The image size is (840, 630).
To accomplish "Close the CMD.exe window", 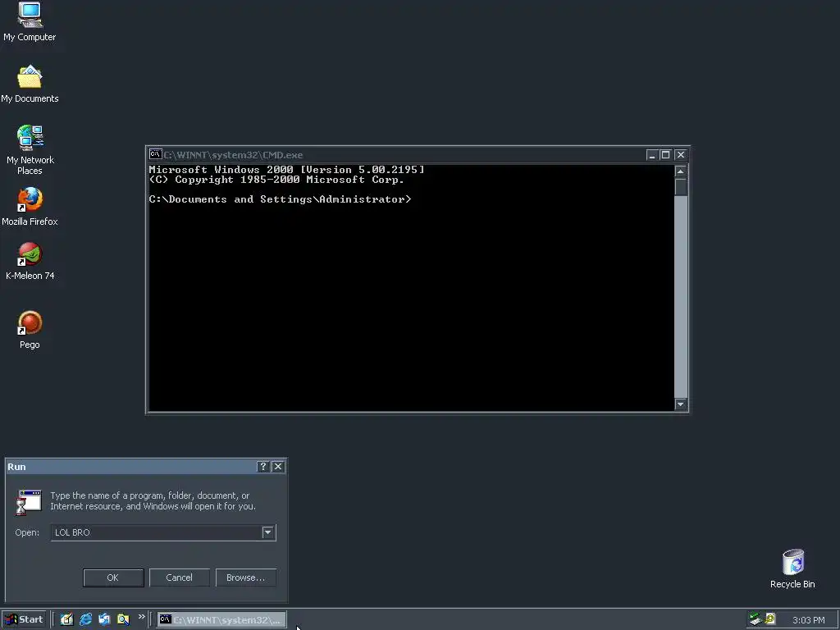I will 680,155.
